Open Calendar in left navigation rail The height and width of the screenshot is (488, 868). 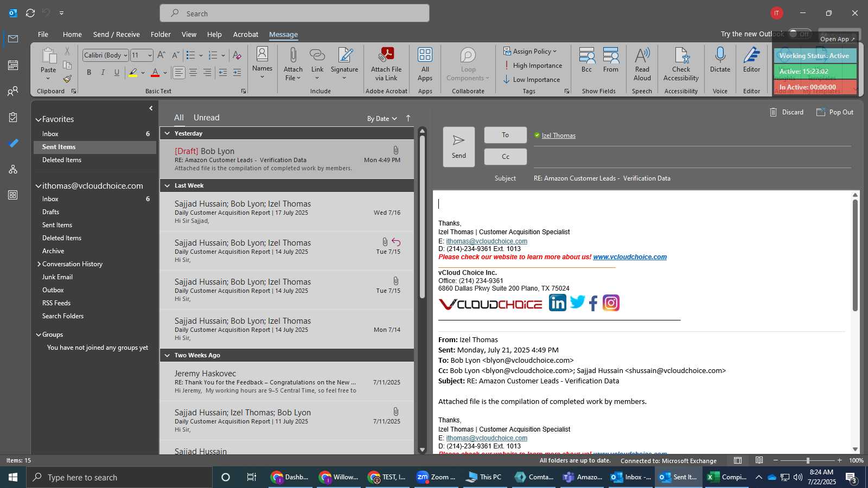pos(13,65)
